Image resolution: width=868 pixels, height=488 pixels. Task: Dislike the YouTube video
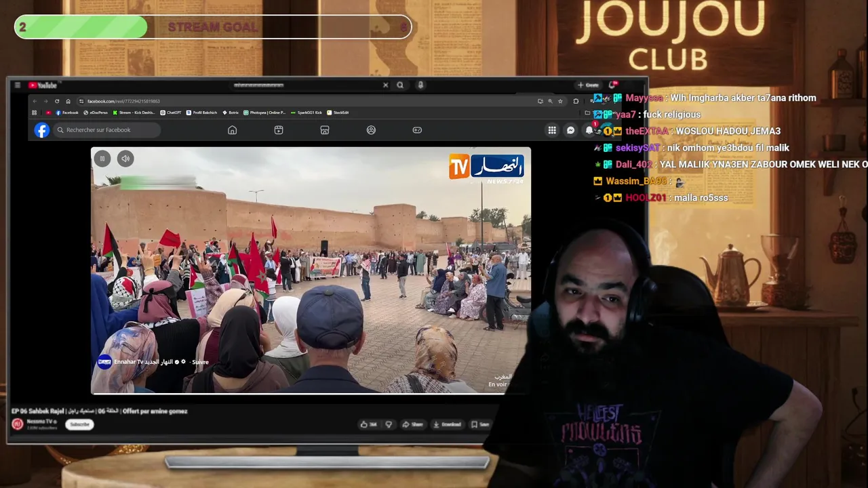coord(389,424)
